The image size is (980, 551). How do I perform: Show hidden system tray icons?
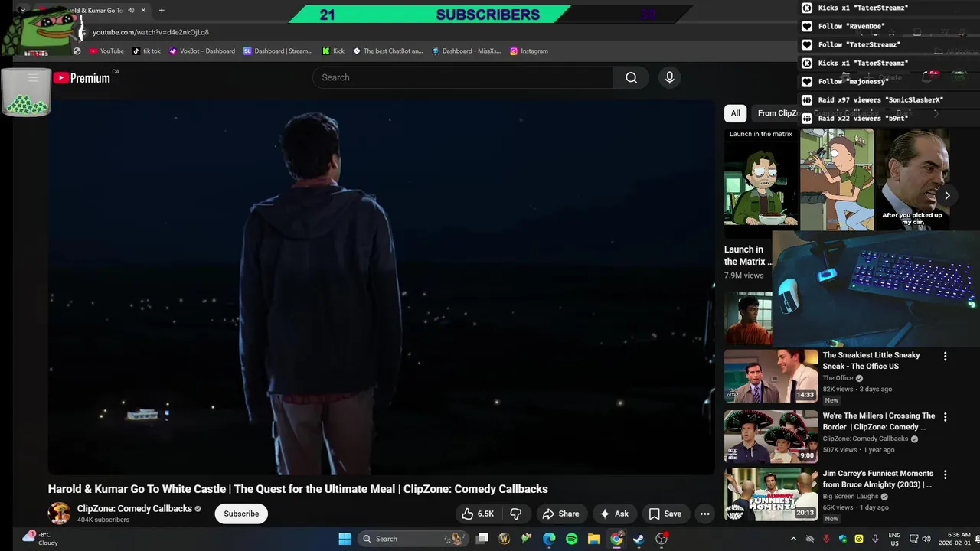pos(793,539)
